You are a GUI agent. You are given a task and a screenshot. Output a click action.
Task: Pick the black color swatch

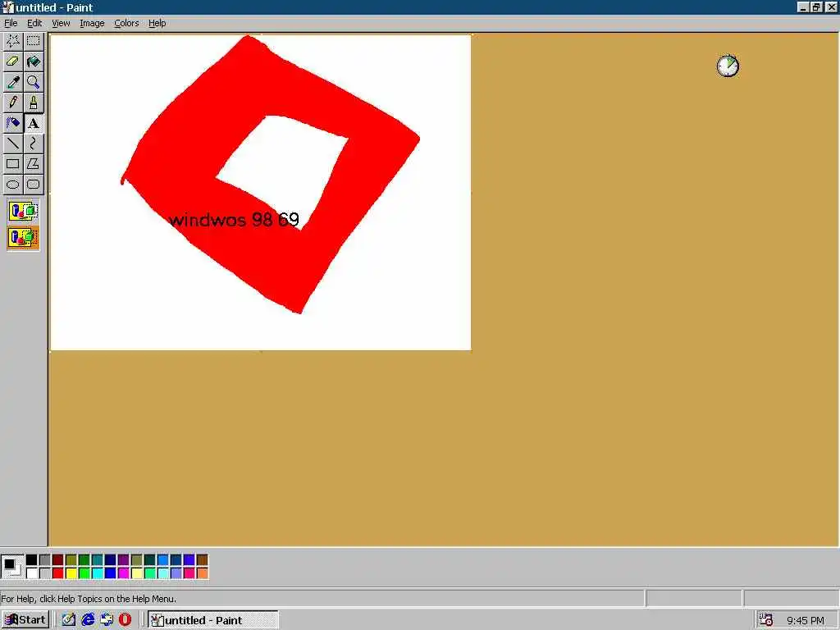tap(32, 560)
